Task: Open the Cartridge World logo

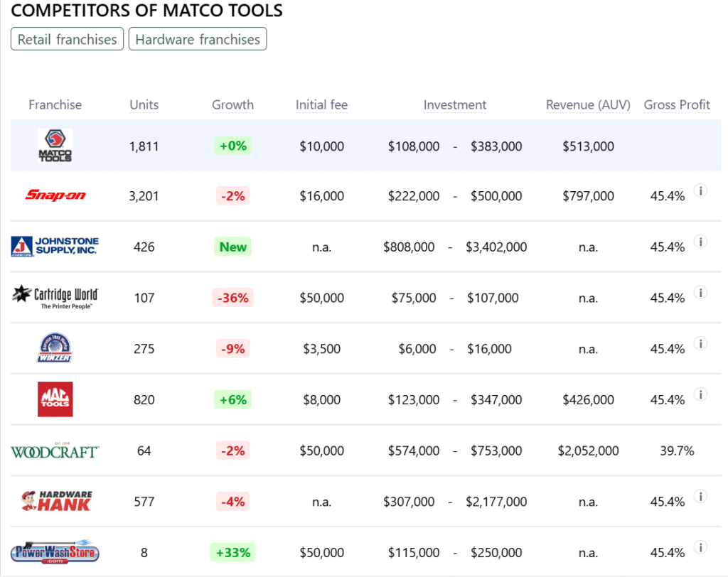Action: (x=55, y=297)
